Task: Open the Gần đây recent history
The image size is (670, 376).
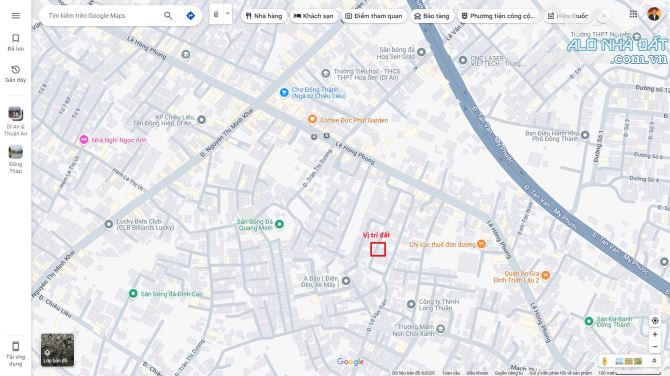Action: click(15, 74)
